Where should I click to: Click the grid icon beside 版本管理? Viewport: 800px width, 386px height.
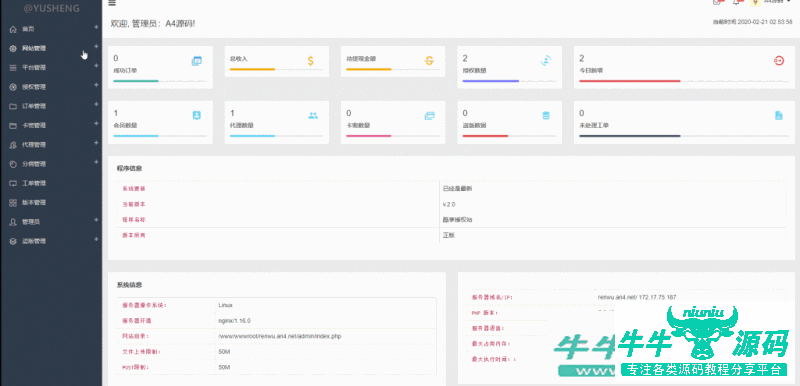(13, 203)
